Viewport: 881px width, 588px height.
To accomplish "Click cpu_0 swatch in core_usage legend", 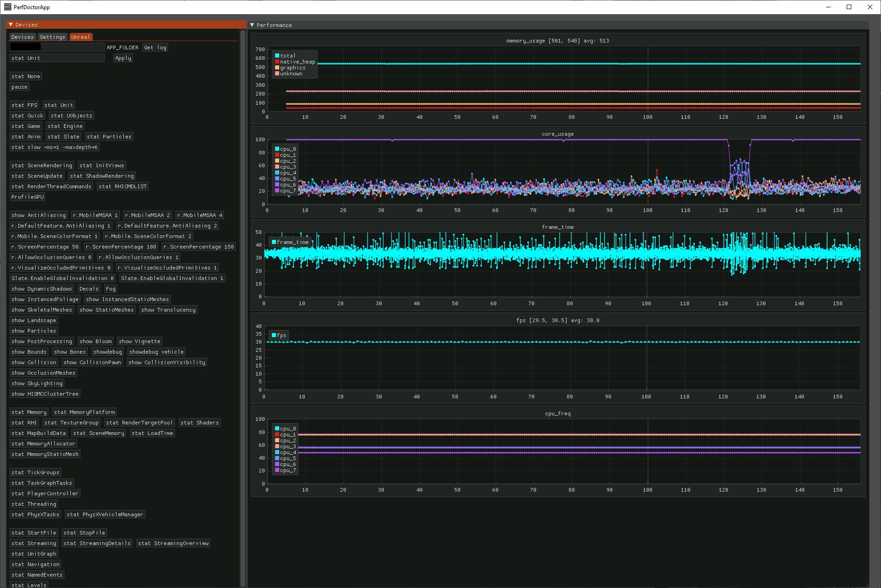I will pos(277,149).
